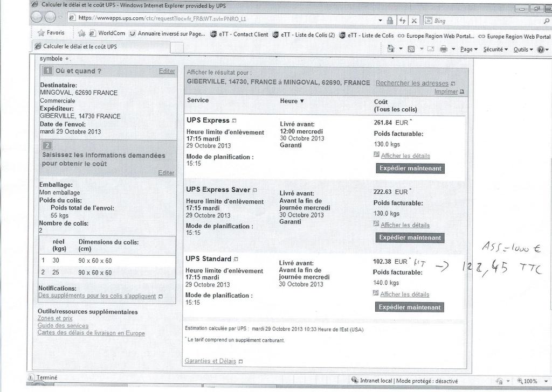This screenshot has height=392, width=552.
Task: Open WorldCom favorites bar item
Action: 108,33
